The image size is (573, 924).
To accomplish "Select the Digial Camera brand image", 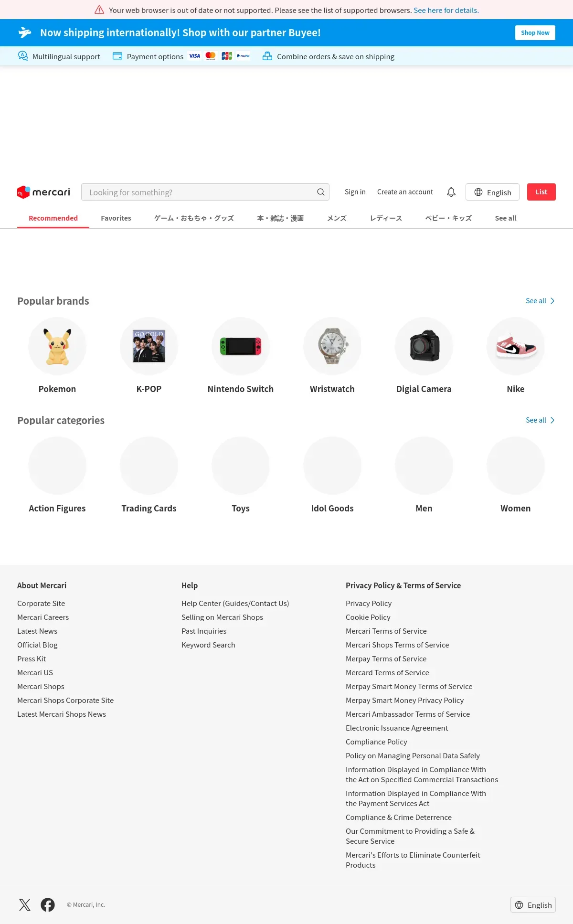I will click(424, 346).
